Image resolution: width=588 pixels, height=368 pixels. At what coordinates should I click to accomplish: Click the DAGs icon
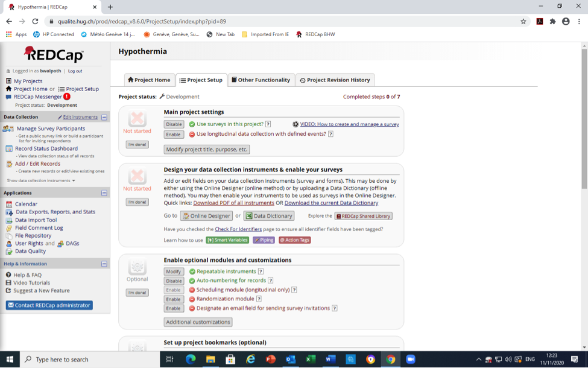[60, 244]
